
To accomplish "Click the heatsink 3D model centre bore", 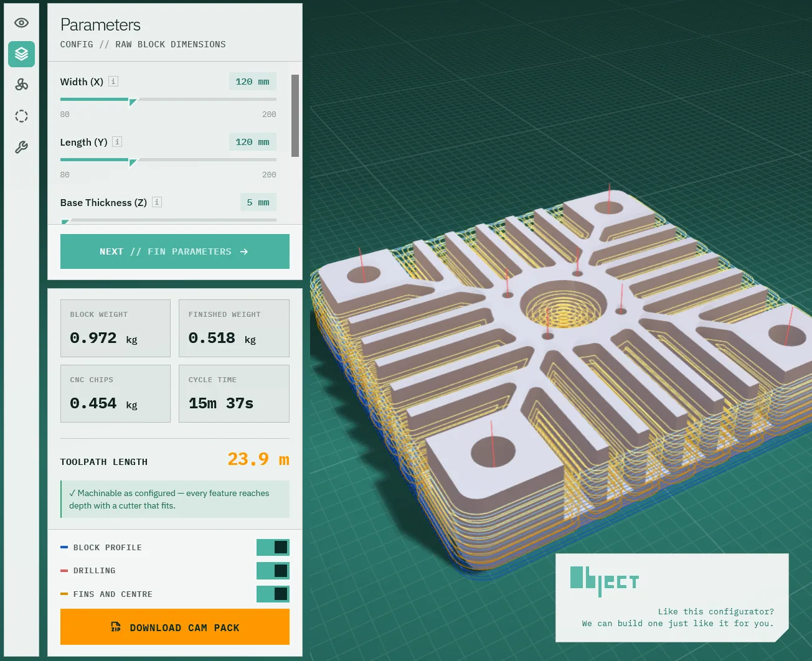I will point(563,306).
